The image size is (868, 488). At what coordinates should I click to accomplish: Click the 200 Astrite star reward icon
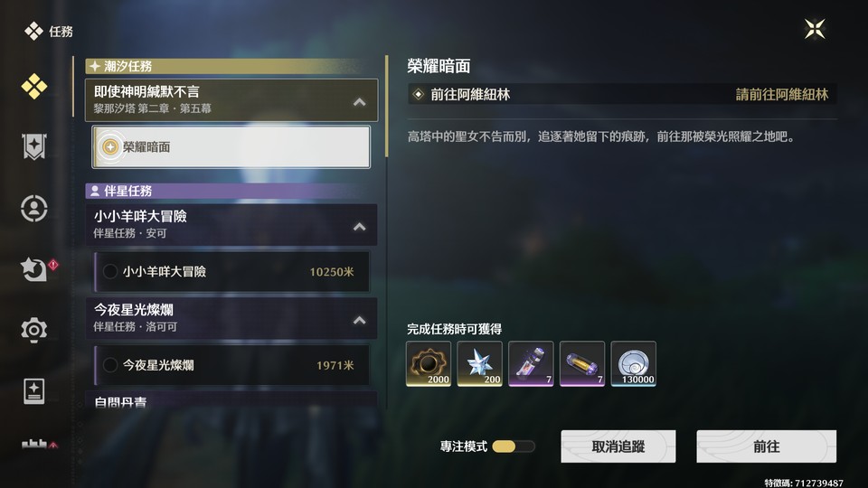[x=480, y=363]
